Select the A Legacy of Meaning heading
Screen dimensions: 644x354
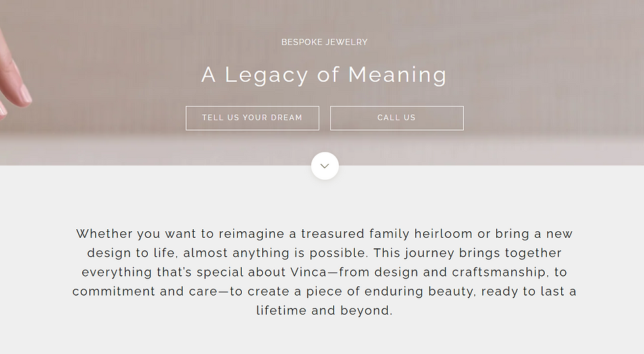click(x=324, y=75)
